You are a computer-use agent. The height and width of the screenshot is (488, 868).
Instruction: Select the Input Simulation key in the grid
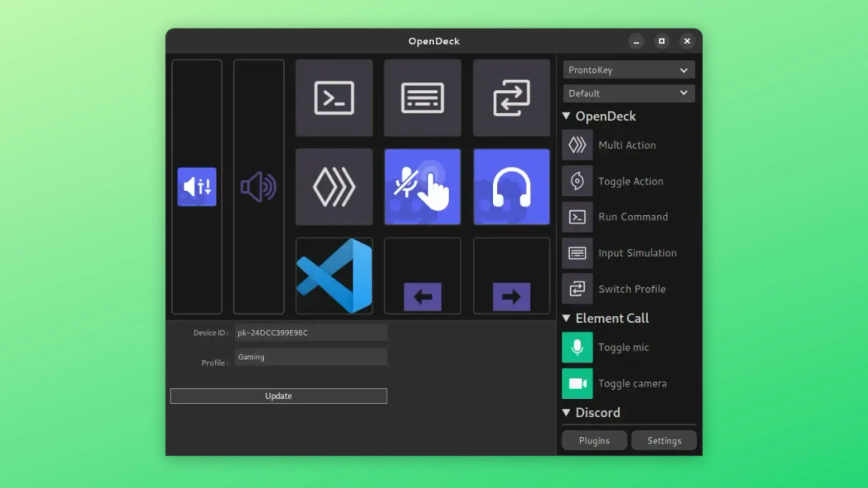[422, 98]
